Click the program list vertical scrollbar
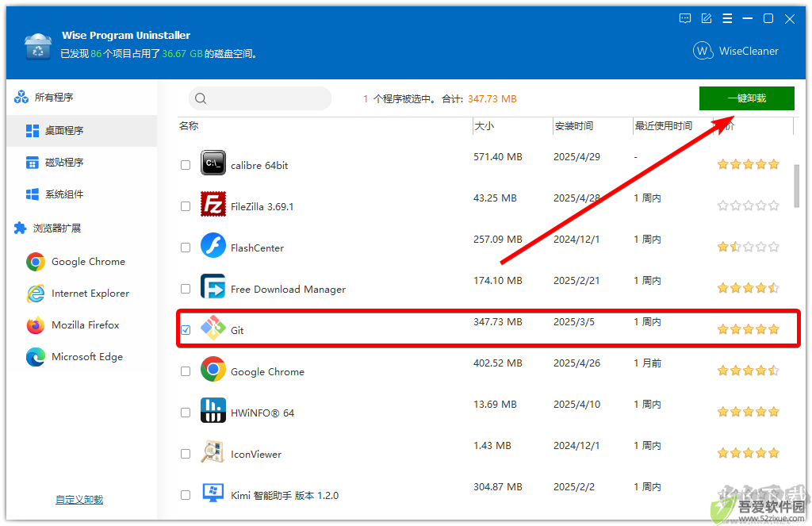The width and height of the screenshot is (812, 526). click(x=796, y=186)
